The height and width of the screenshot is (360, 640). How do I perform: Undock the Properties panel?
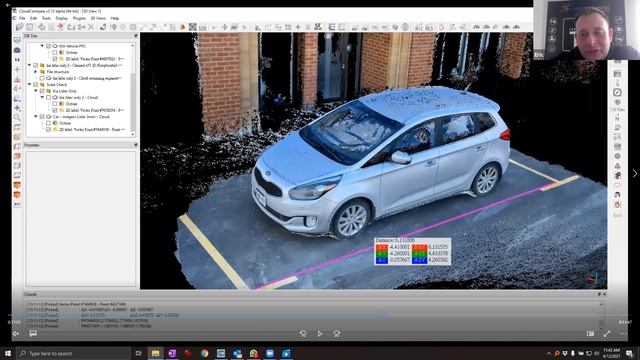coord(136,145)
